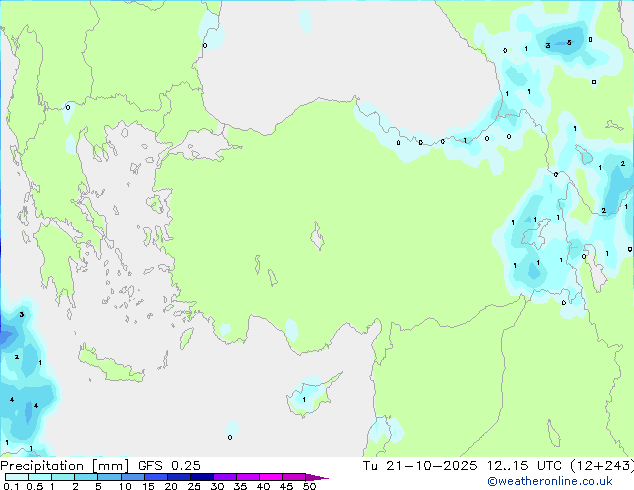
Task: Select the 2 to 5 mm legend color
Action: 86,477
